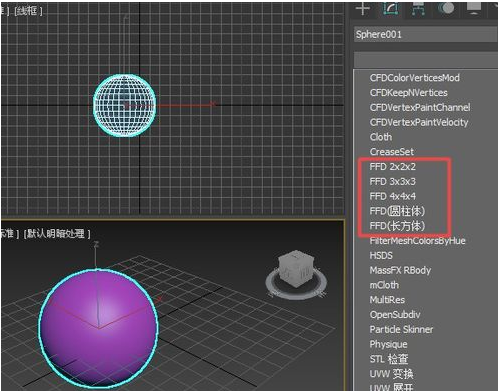This screenshot has height=391, width=498.
Task: Select the wireframe sphere in the top viewport
Action: pos(125,105)
